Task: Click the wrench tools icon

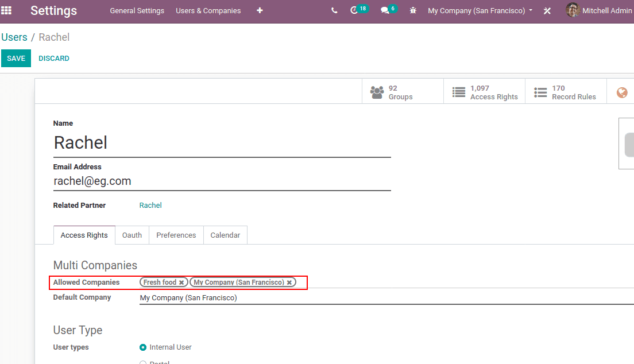Action: pyautogui.click(x=547, y=10)
